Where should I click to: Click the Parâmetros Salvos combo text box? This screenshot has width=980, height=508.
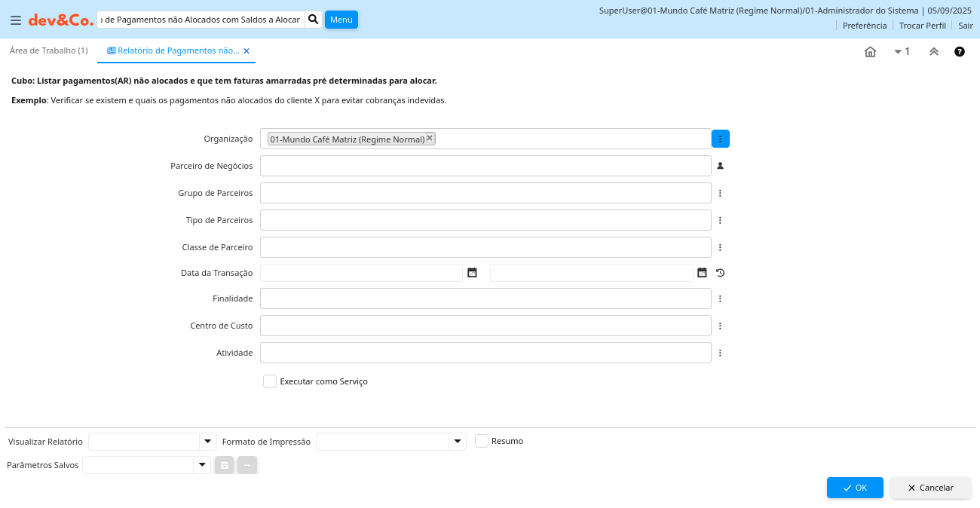[138, 465]
